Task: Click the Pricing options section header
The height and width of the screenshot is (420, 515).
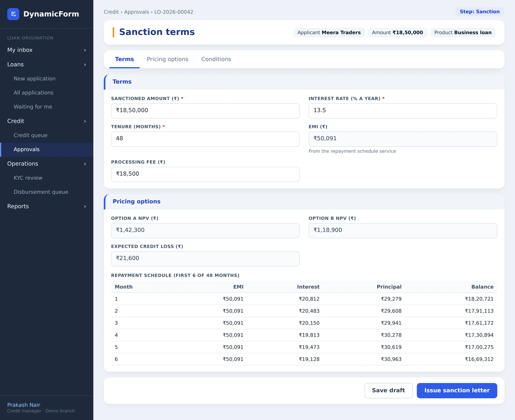Action: [304, 202]
